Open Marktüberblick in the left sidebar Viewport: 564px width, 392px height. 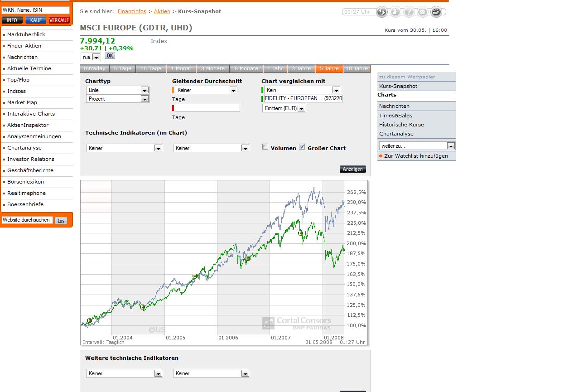pos(26,34)
